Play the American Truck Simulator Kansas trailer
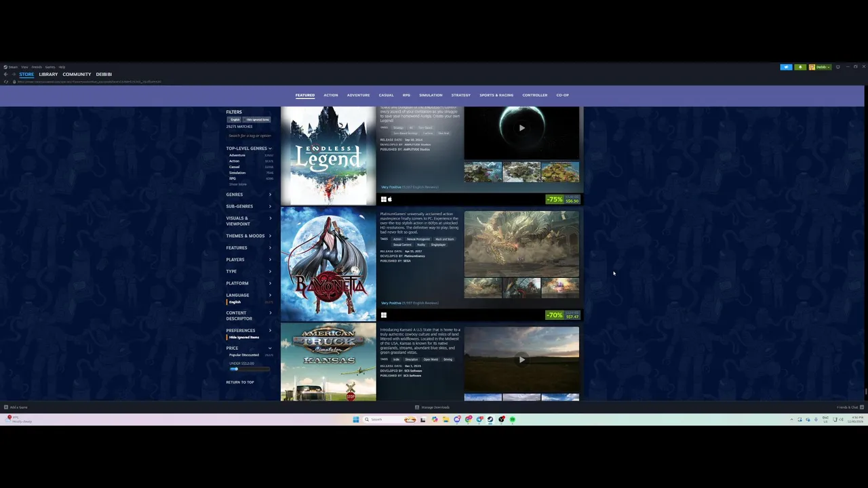868x488 pixels. (x=521, y=359)
